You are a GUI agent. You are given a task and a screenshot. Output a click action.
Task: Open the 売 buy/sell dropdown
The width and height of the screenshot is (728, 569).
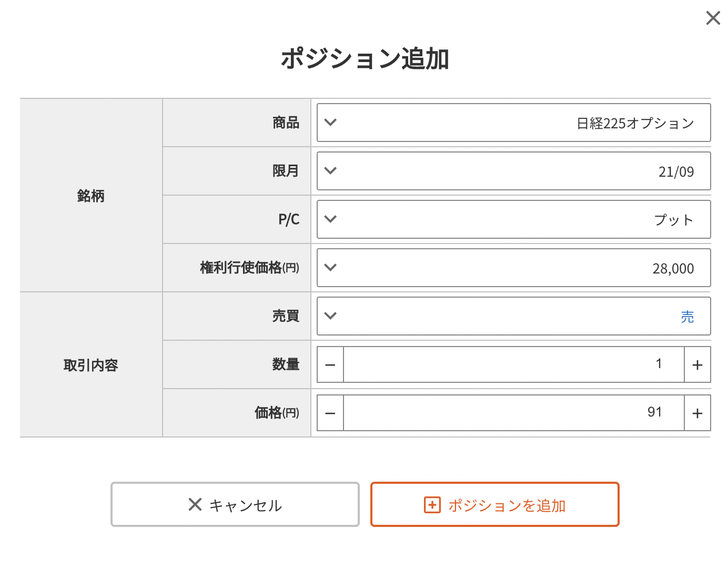tap(514, 316)
